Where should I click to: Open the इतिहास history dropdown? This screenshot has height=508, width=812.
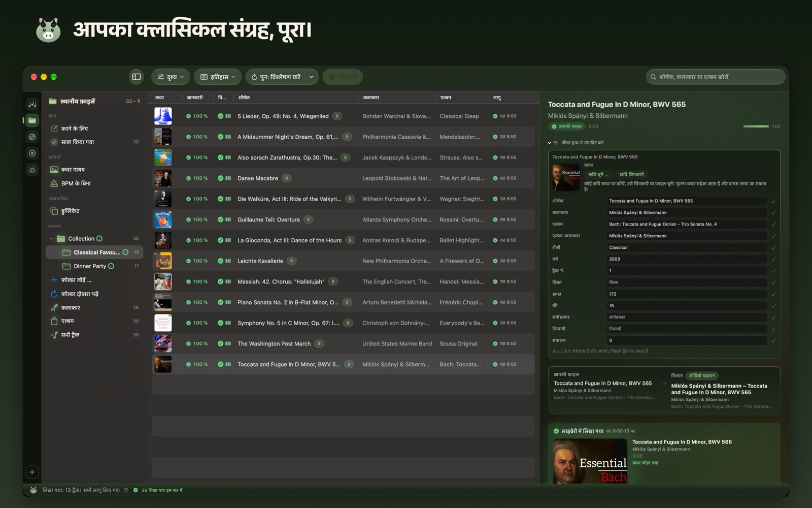click(218, 77)
